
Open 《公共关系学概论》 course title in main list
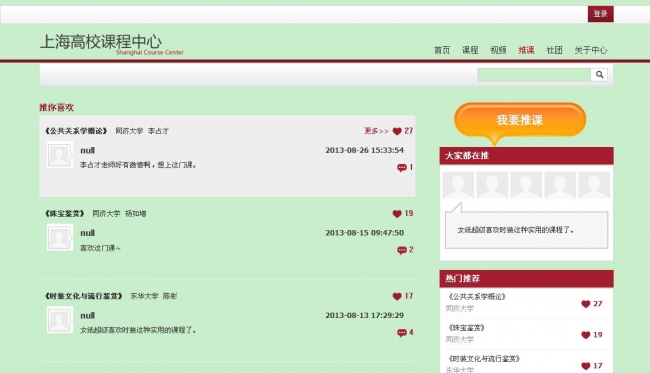pos(76,131)
